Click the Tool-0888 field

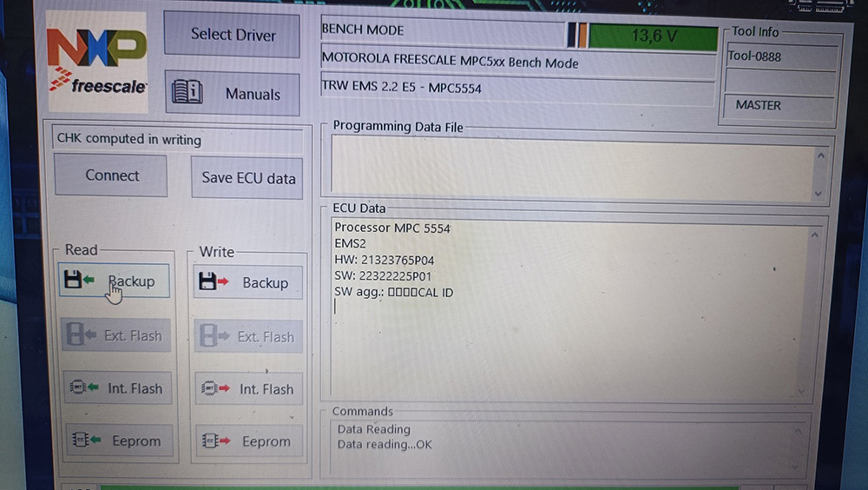point(782,56)
